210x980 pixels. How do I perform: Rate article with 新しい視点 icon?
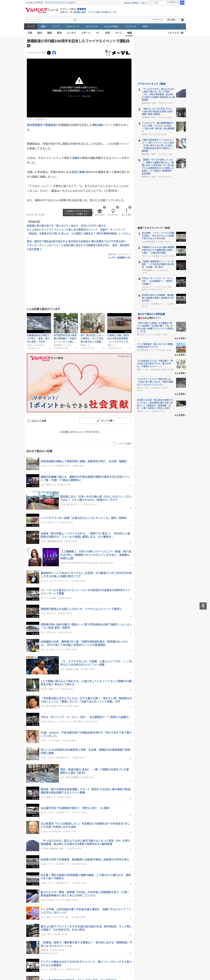point(127,211)
